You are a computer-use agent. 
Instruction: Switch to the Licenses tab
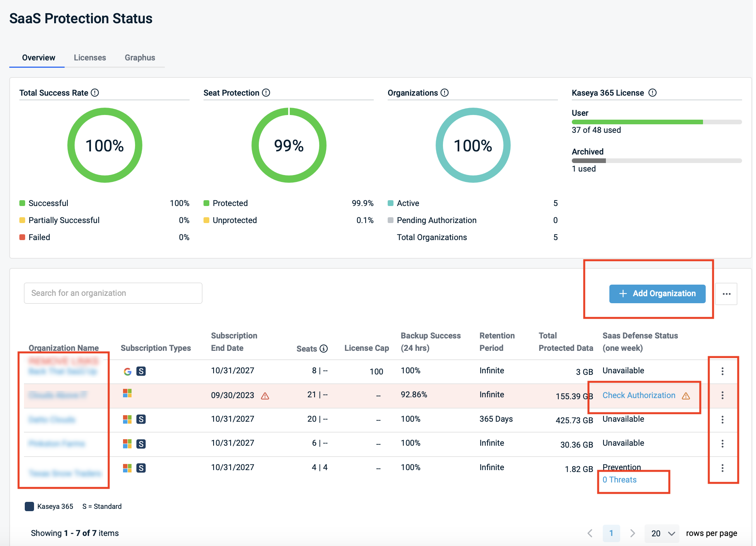pos(90,58)
